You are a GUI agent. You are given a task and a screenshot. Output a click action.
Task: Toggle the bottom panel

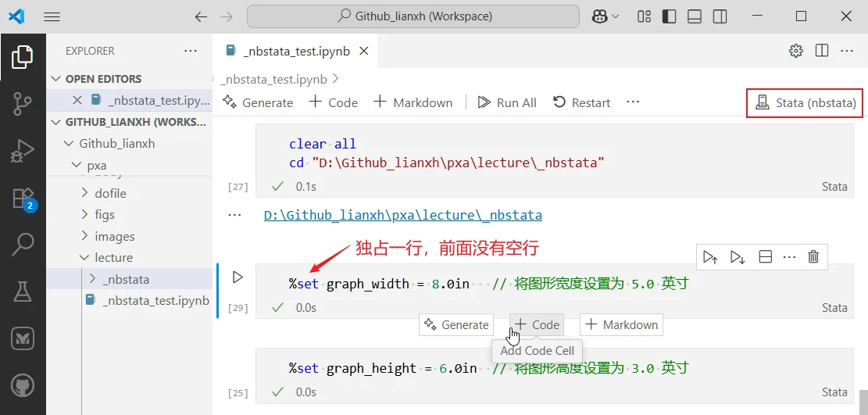coord(695,16)
